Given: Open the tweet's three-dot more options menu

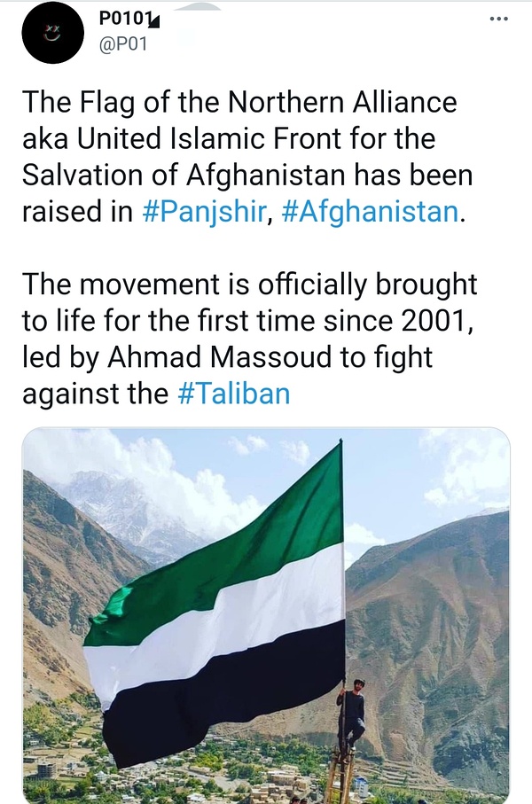Looking at the screenshot, I should point(501,20).
